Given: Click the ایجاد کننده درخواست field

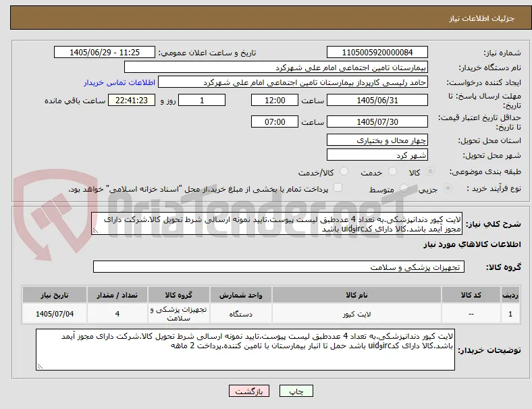Looking at the screenshot, I should pos(293,82).
